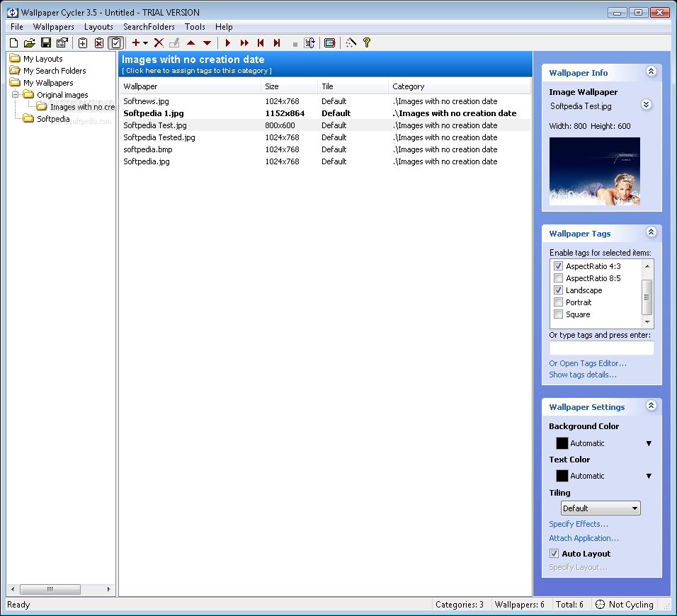Click the Show tags details link
This screenshot has width=677, height=616.
[x=582, y=375]
